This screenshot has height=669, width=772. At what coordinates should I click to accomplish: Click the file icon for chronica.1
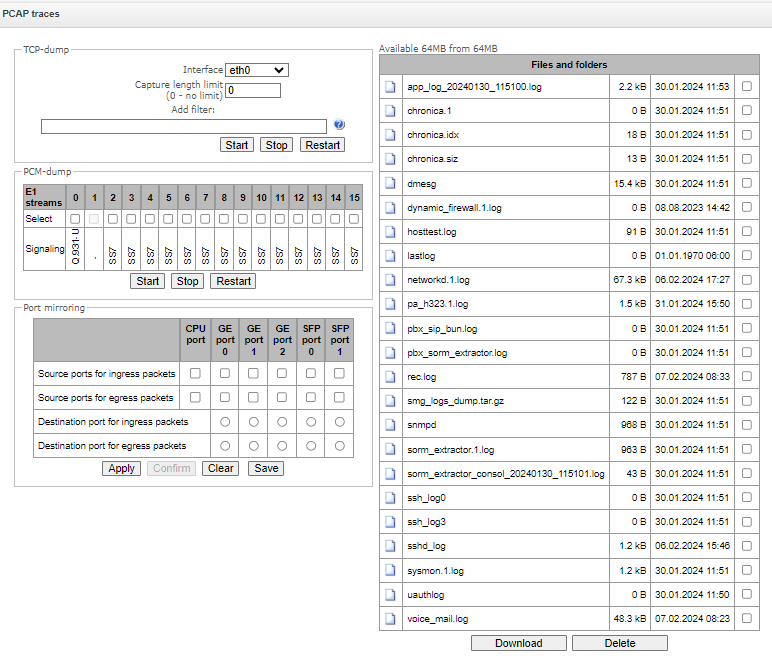[391, 111]
